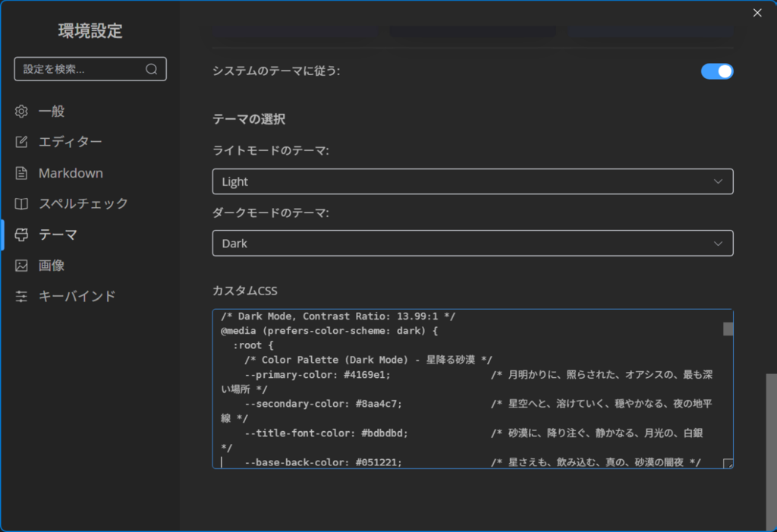Click the book icon beside スペルチェック
The width and height of the screenshot is (777, 532).
click(21, 204)
